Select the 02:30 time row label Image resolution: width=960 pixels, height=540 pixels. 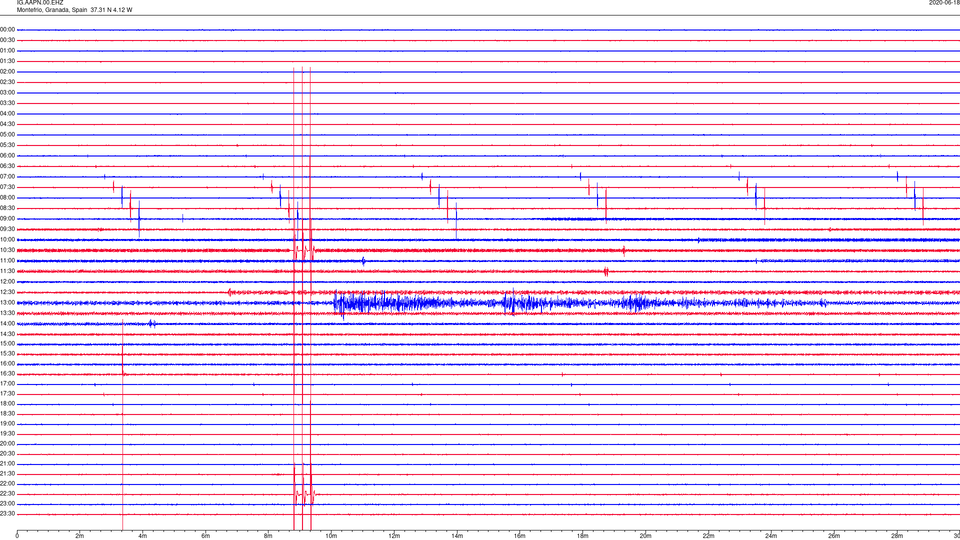[8, 82]
